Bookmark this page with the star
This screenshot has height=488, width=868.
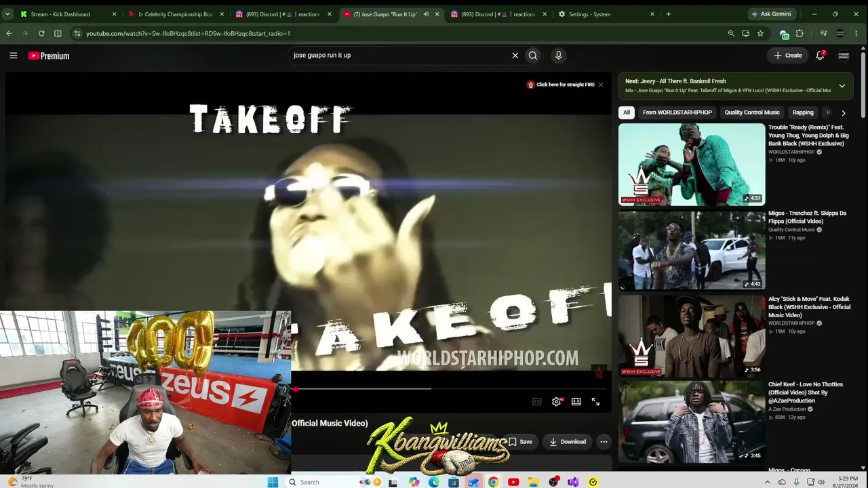tap(760, 33)
